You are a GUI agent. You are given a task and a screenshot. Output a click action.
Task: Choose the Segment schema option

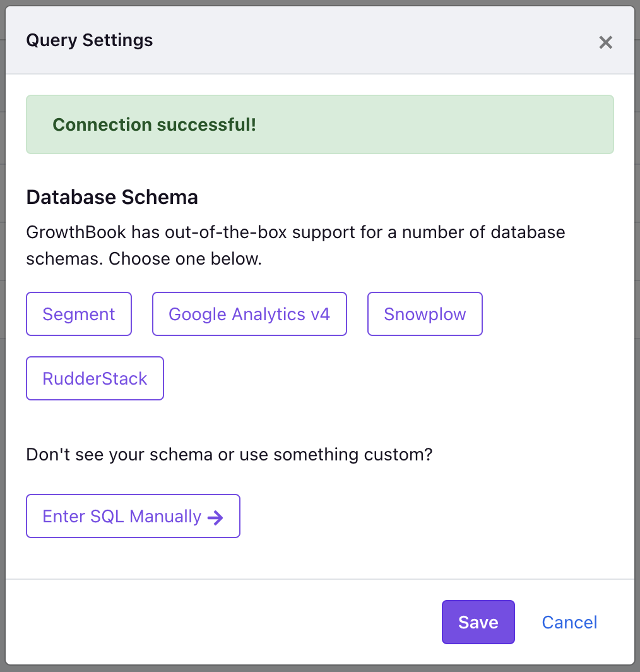pos(79,314)
